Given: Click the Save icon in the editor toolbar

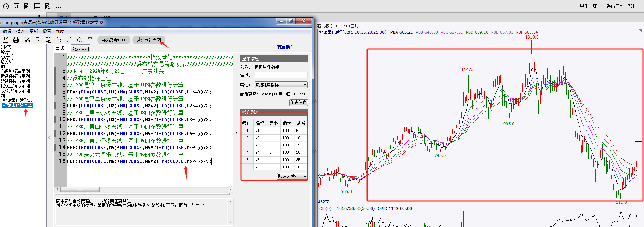Looking at the screenshot, I should [x=6, y=40].
